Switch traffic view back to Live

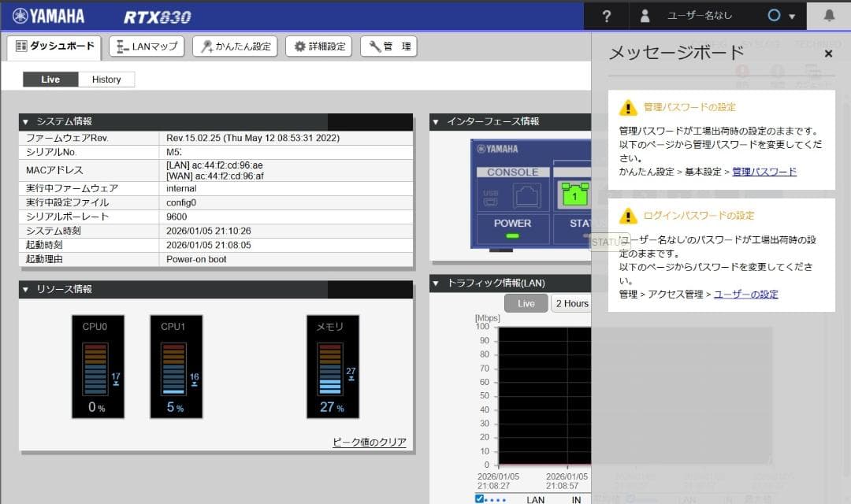[526, 303]
